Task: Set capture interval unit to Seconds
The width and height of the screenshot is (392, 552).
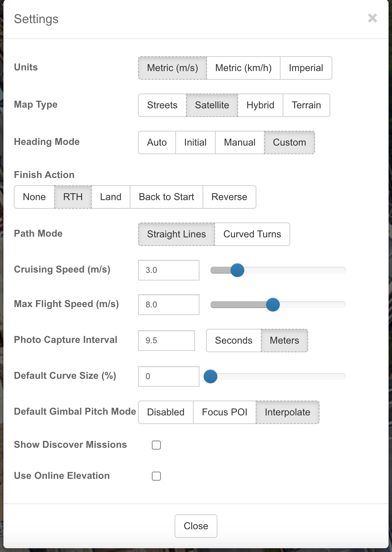Action: click(x=234, y=341)
